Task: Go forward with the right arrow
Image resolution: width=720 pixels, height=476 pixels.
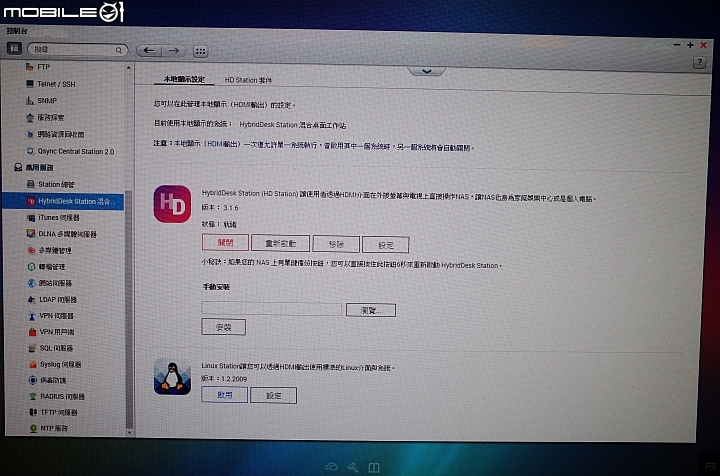Action: click(174, 50)
